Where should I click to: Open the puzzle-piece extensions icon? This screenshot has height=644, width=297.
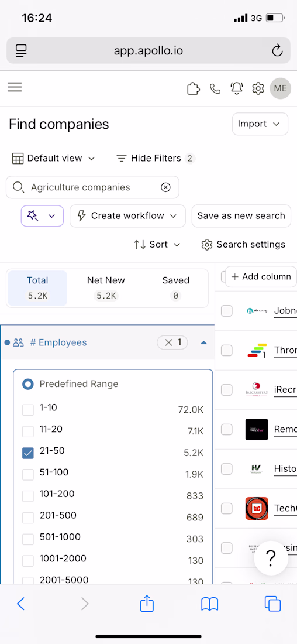[x=194, y=88]
